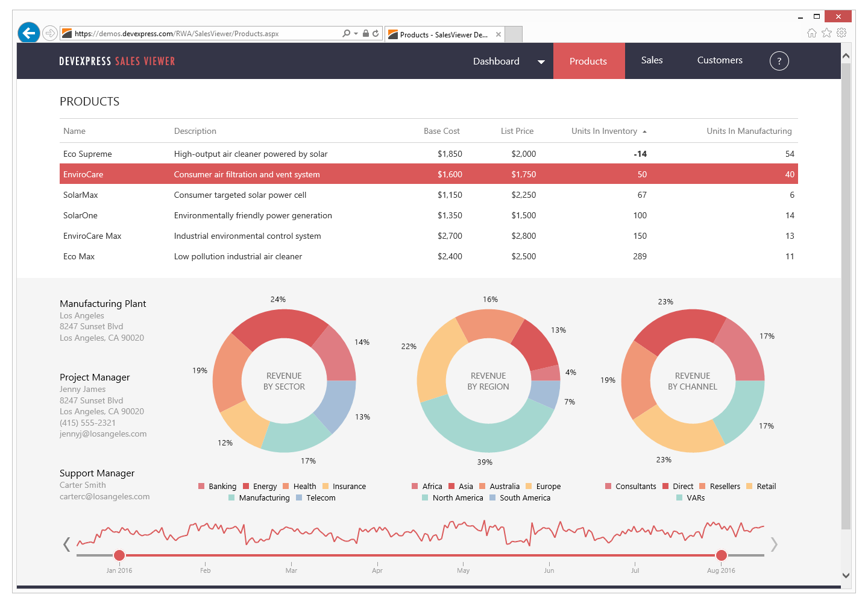
Task: Click the browser back arrow button
Action: 28,33
